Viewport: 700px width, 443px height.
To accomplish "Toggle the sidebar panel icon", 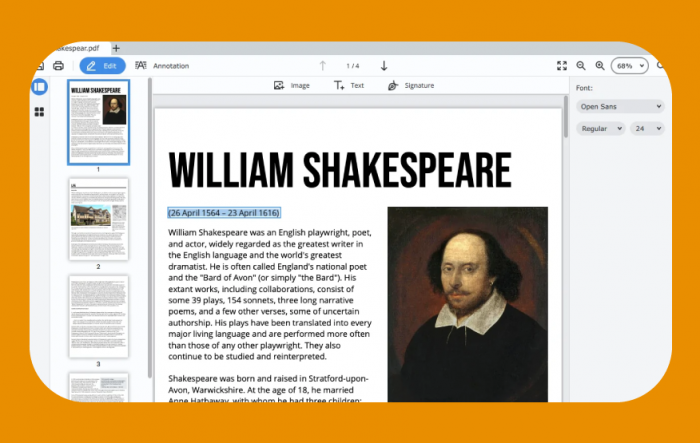I will [x=39, y=87].
